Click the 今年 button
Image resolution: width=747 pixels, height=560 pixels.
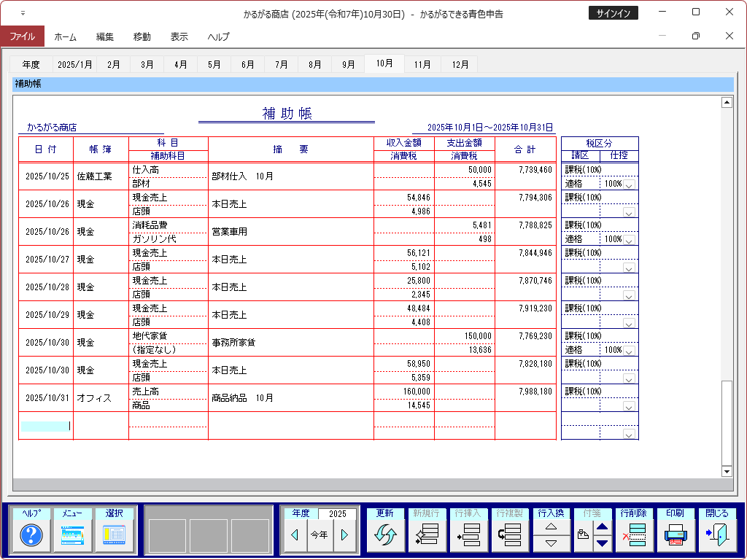click(320, 535)
